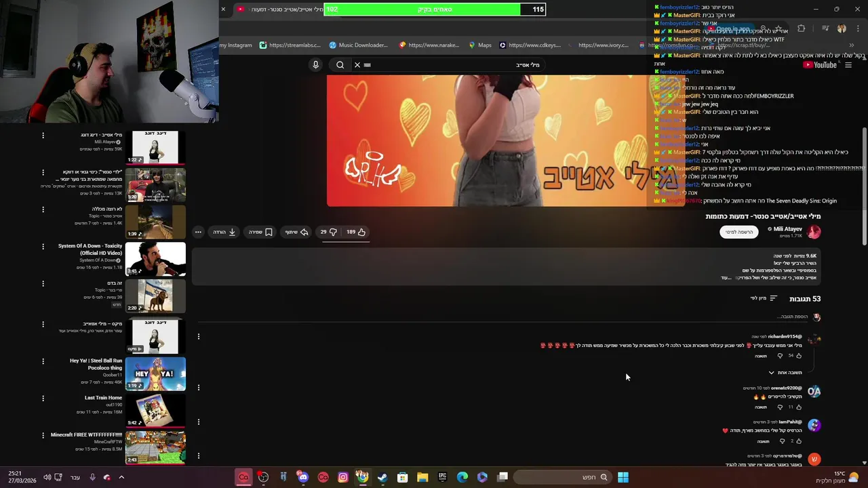Expand the one reply under richardm9154
Image resolution: width=868 pixels, height=488 pixels.
click(785, 373)
